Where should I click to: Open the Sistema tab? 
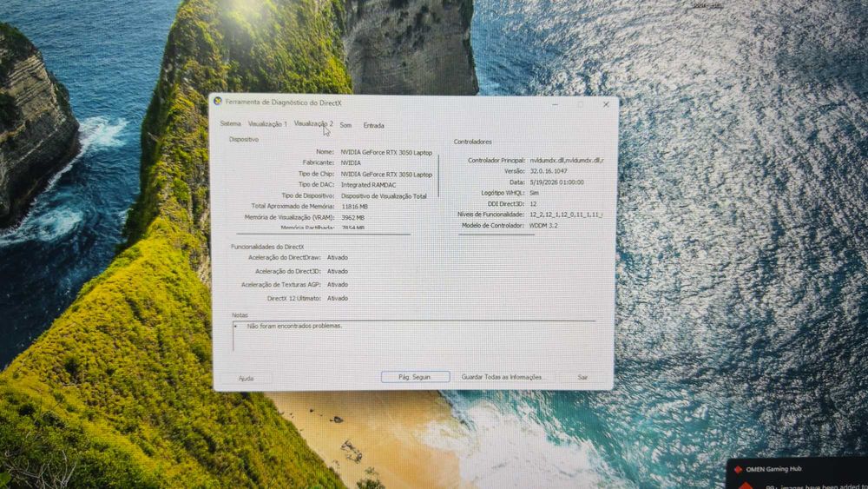230,123
